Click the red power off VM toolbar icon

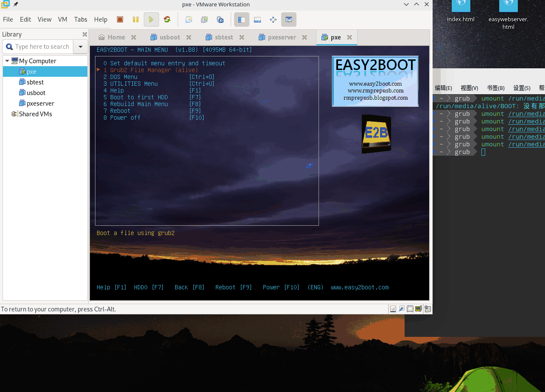(x=120, y=20)
